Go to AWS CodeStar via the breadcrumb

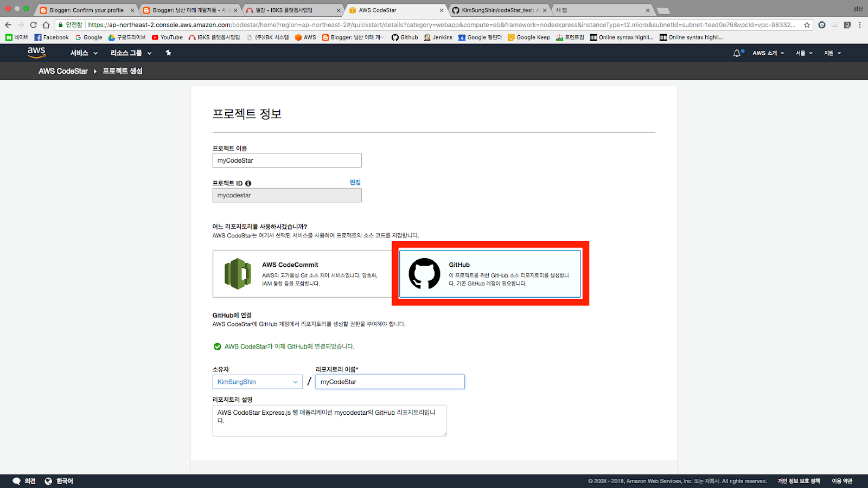click(63, 71)
